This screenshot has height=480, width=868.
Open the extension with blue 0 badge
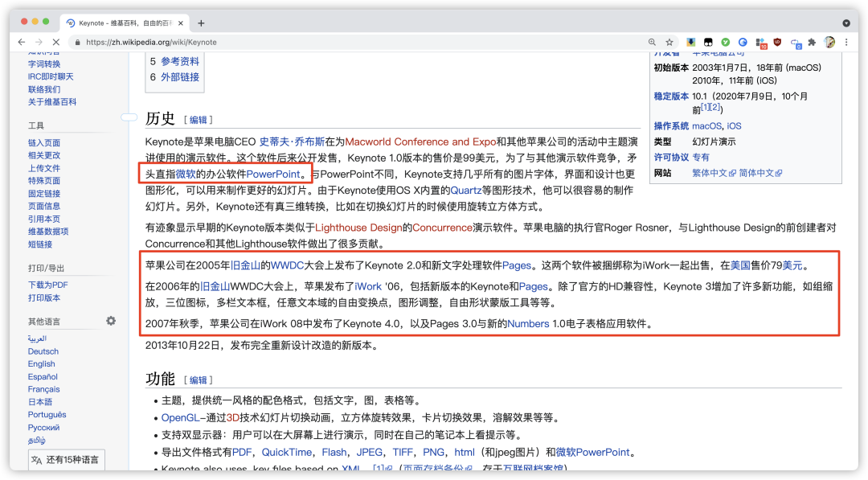click(796, 43)
